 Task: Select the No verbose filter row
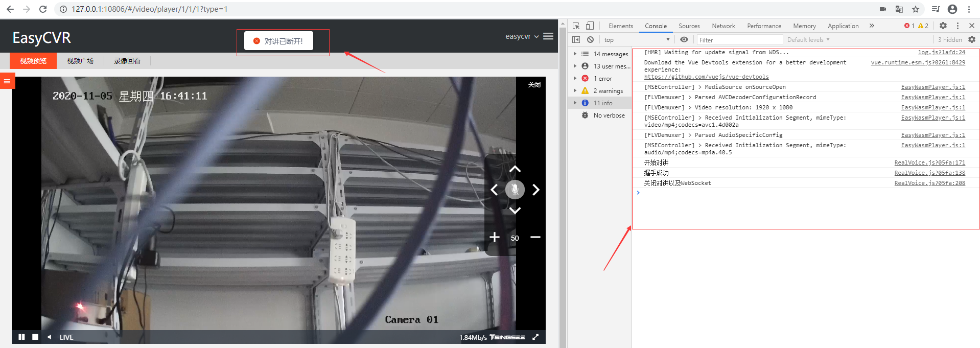tap(601, 115)
